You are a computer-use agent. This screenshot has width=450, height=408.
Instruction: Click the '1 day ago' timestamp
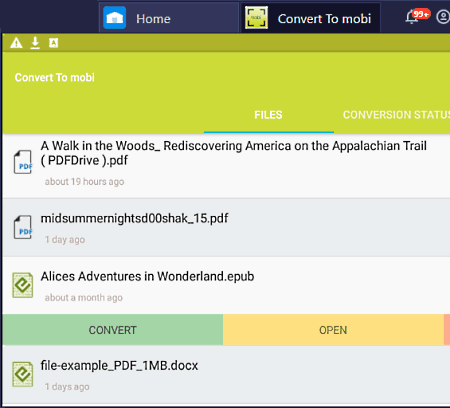coord(65,240)
